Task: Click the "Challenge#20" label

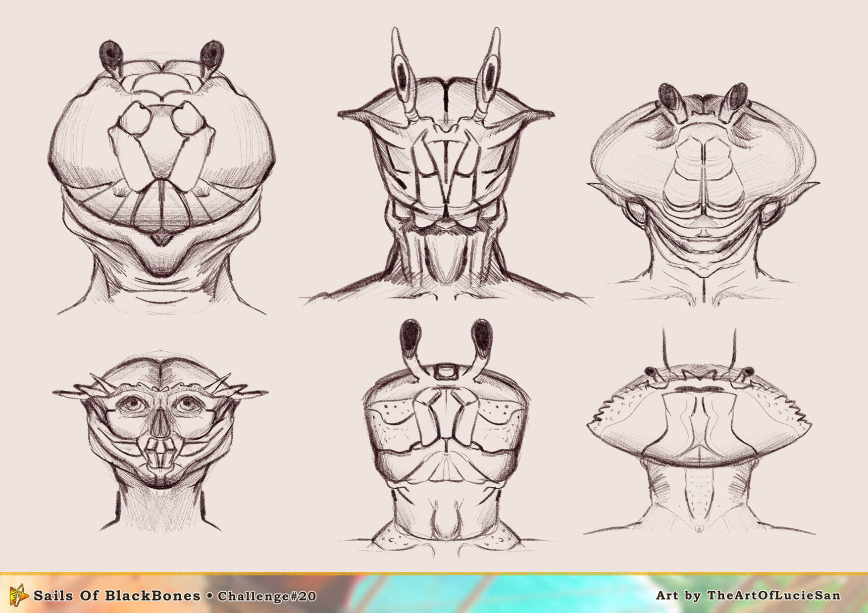Action: coord(267,596)
